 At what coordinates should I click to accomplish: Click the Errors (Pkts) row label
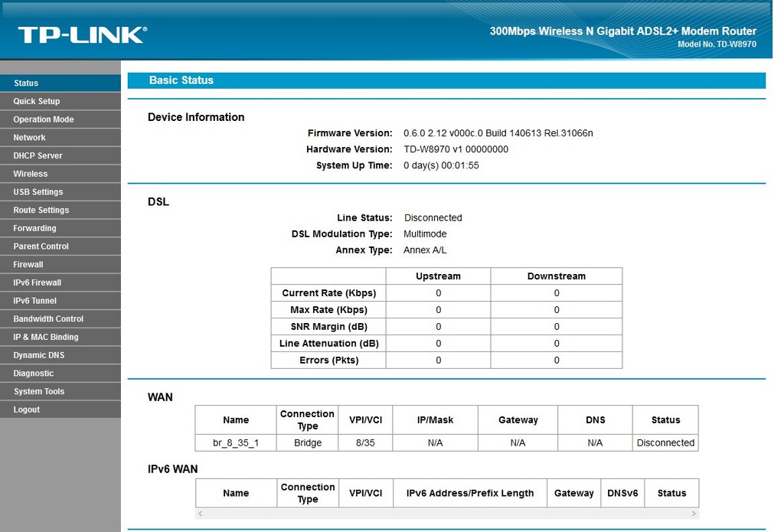328,360
